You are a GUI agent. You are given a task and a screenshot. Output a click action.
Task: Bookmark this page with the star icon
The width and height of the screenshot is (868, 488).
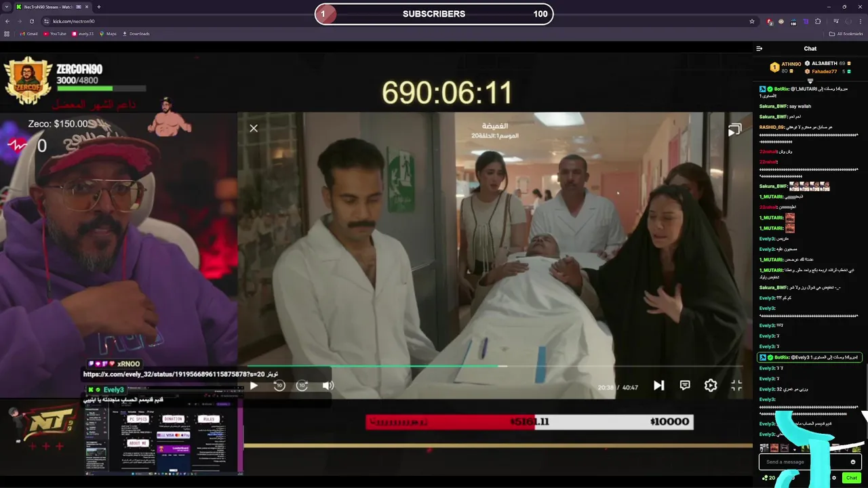[752, 21]
